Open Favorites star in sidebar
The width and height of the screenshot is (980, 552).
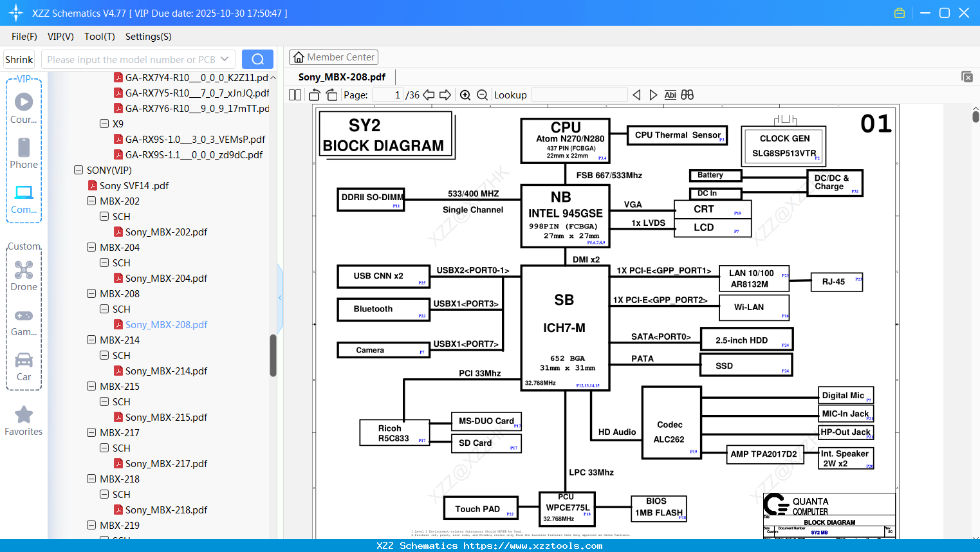[24, 421]
